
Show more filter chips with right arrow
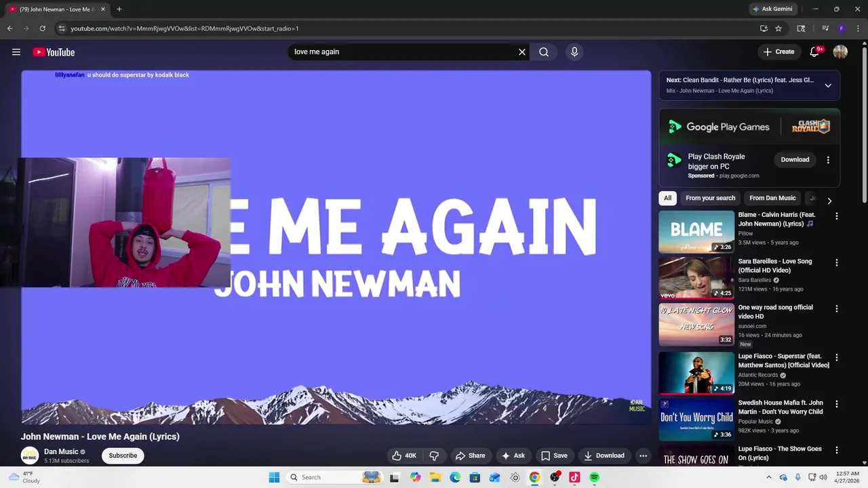pyautogui.click(x=829, y=201)
